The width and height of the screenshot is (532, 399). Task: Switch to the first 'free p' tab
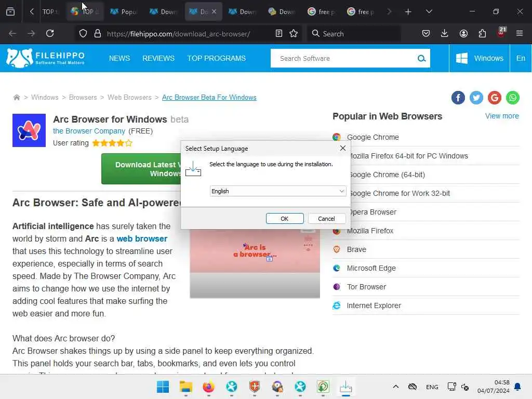(321, 12)
